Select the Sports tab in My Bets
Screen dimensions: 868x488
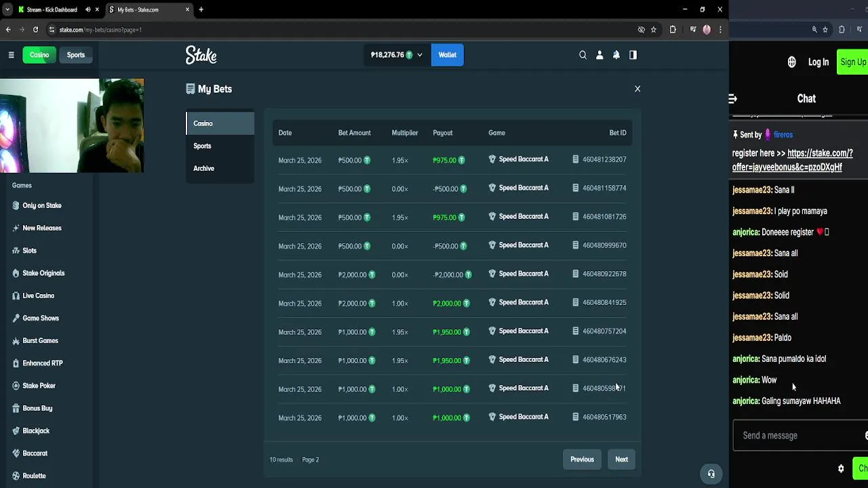pyautogui.click(x=220, y=146)
